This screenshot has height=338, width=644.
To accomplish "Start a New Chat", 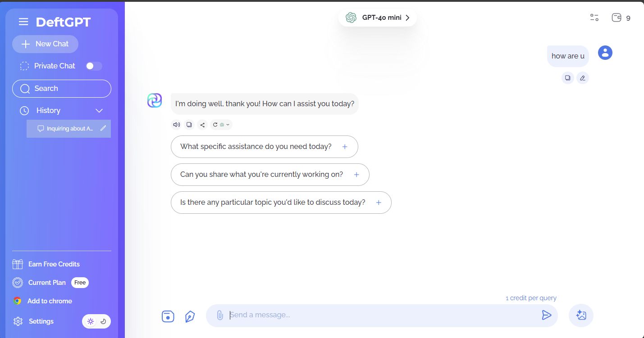I will pyautogui.click(x=45, y=44).
